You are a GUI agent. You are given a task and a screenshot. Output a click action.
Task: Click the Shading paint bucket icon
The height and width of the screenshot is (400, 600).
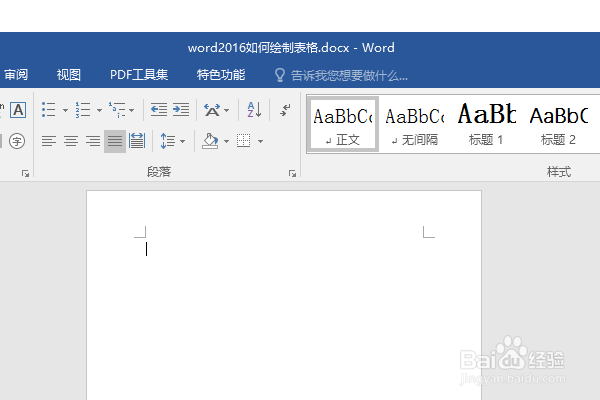tap(210, 141)
